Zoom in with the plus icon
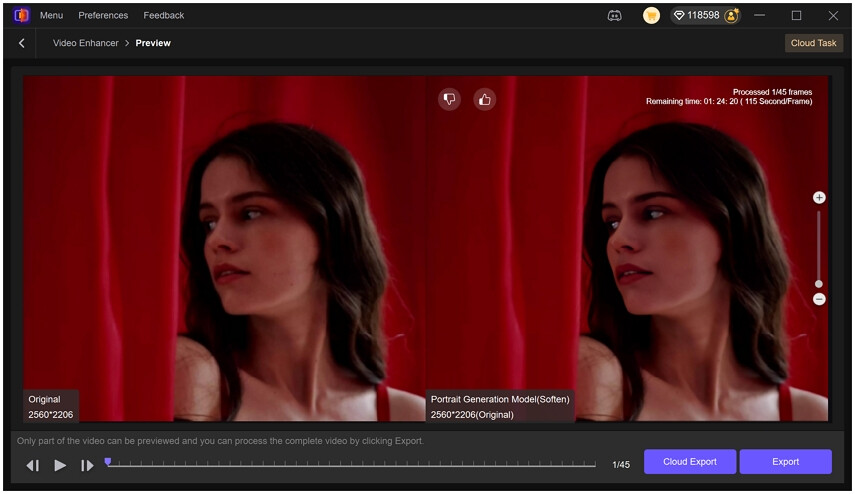The height and width of the screenshot is (494, 855). tap(819, 197)
